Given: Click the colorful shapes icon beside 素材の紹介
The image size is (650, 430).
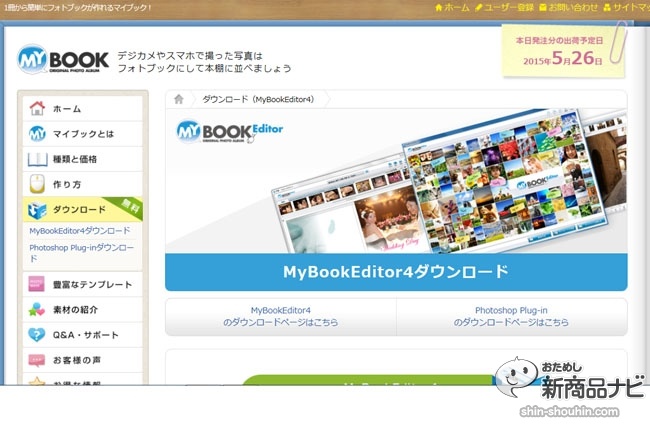Looking at the screenshot, I should click(x=36, y=309).
